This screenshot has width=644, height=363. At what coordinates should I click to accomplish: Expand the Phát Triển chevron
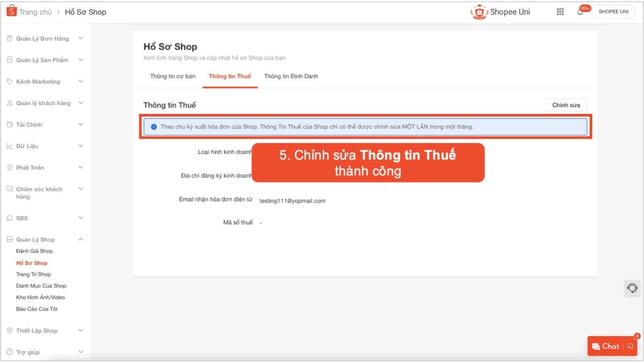(x=80, y=167)
